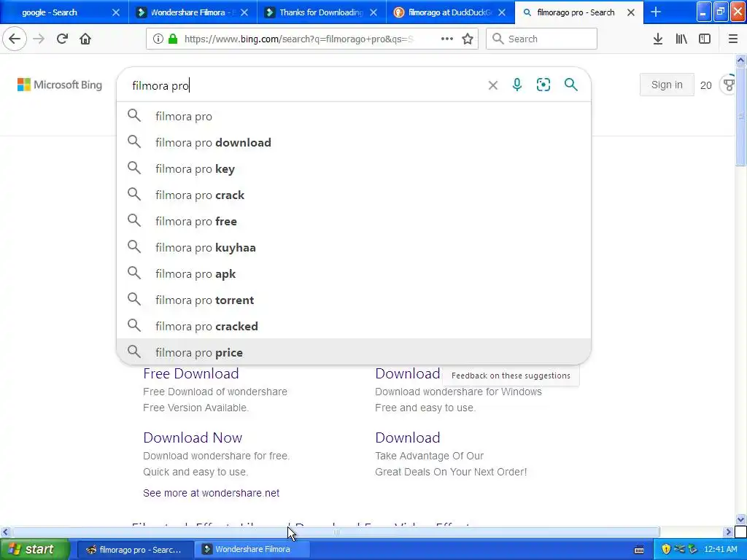Clear the Bing search box text

(x=493, y=85)
